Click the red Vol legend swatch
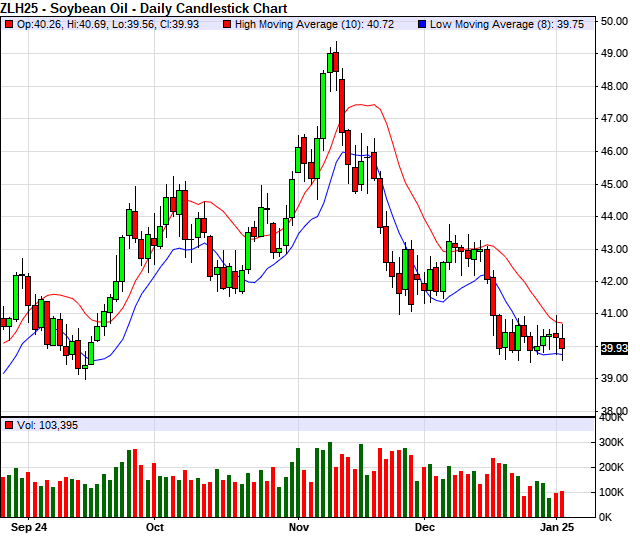The image size is (640, 536). pos(8,425)
